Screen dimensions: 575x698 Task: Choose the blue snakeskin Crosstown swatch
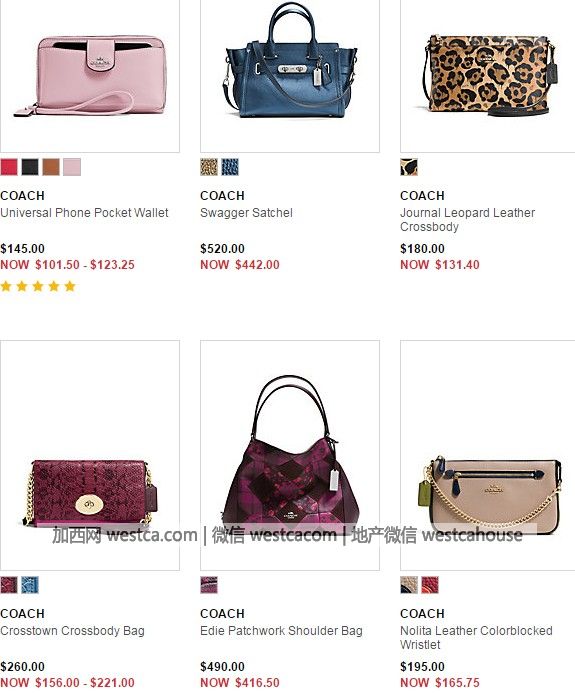pyautogui.click(x=30, y=585)
